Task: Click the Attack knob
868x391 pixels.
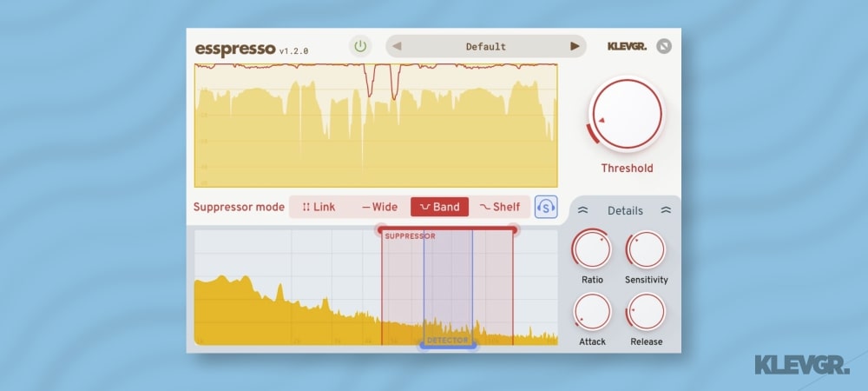Action: tap(593, 312)
